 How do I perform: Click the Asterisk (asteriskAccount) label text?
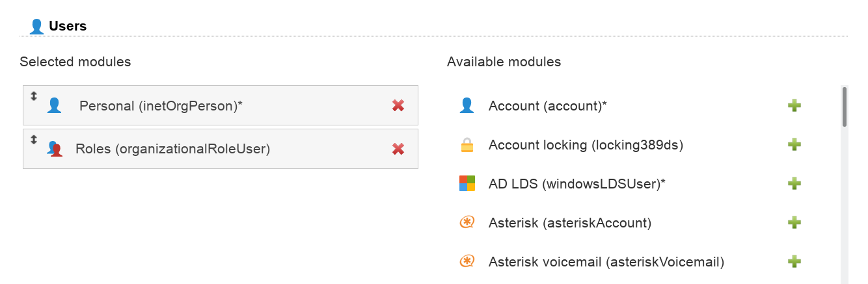tap(569, 223)
